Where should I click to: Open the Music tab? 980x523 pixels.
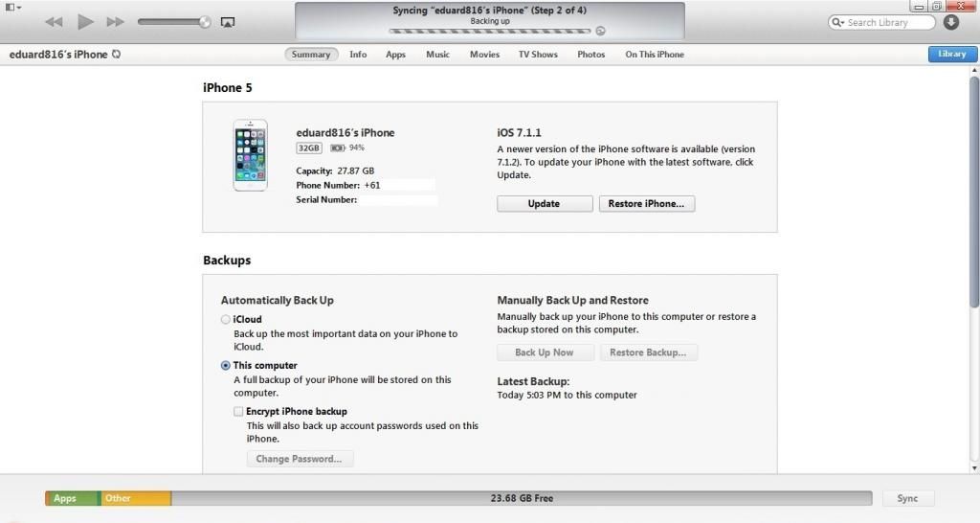[437, 55]
